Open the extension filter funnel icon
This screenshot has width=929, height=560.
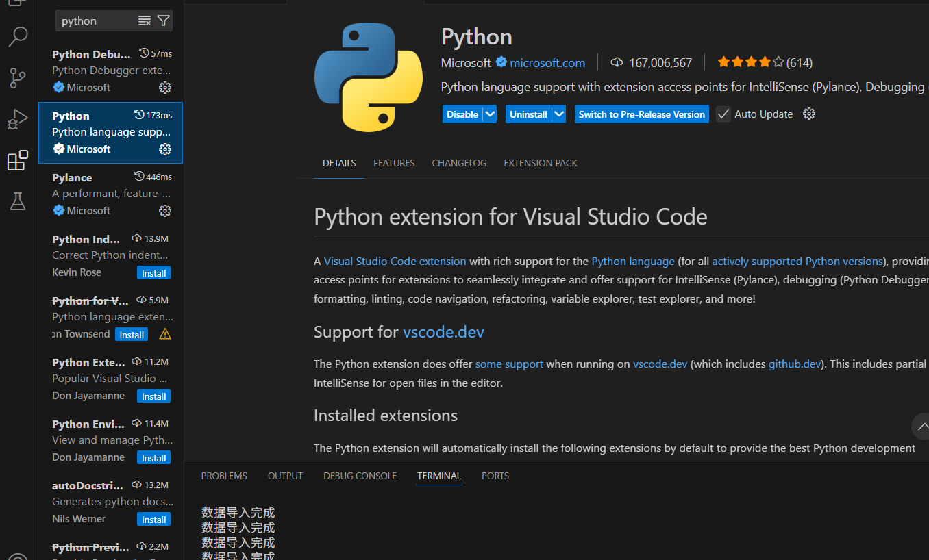point(163,21)
